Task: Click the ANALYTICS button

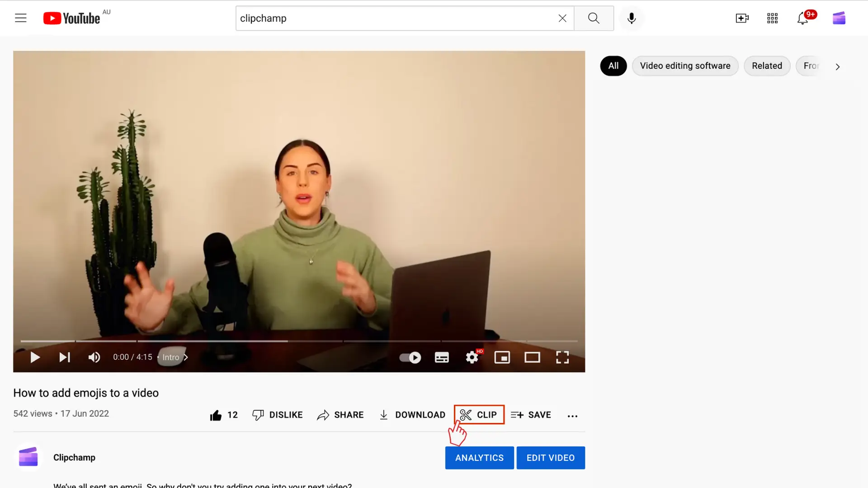Action: 479,458
